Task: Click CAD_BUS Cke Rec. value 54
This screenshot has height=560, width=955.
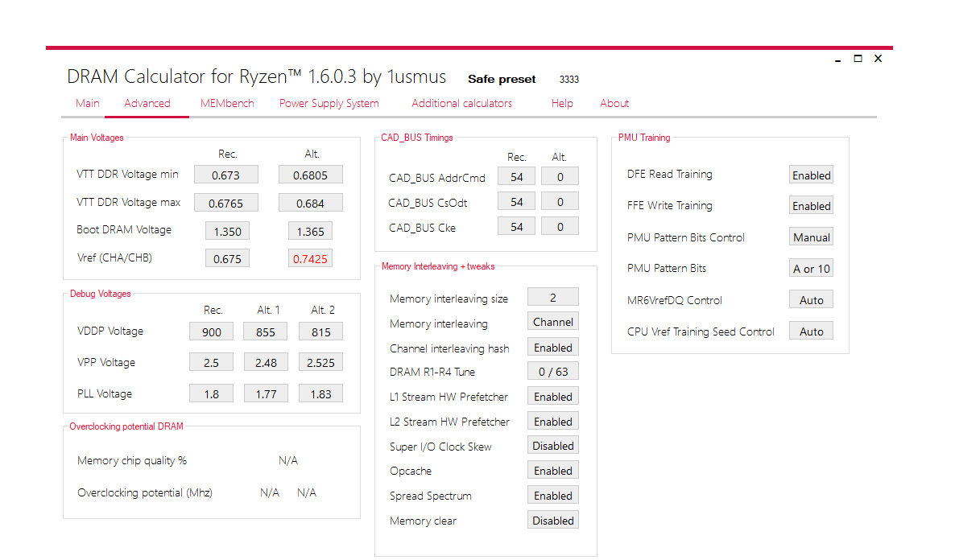Action: coord(516,226)
